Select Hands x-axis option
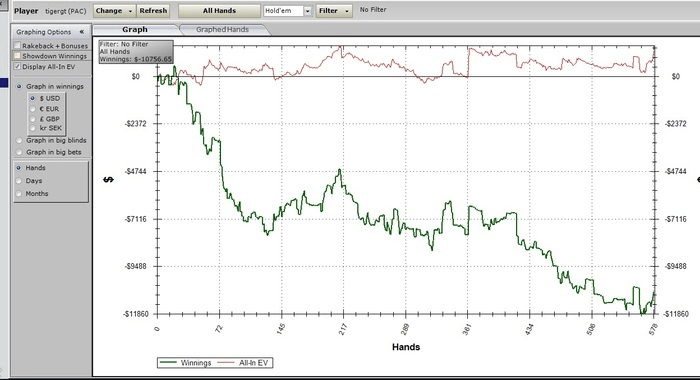 click(19, 168)
